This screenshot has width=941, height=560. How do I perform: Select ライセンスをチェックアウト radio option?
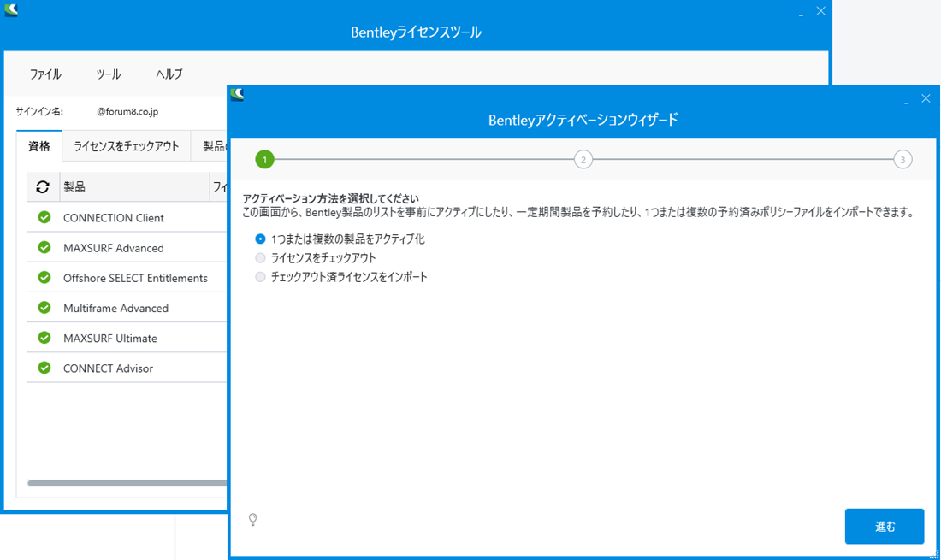point(260,258)
